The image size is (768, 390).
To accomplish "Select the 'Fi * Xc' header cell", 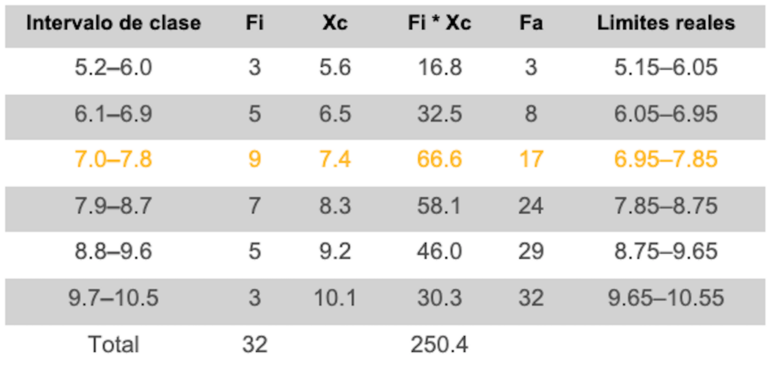I will (x=439, y=24).
